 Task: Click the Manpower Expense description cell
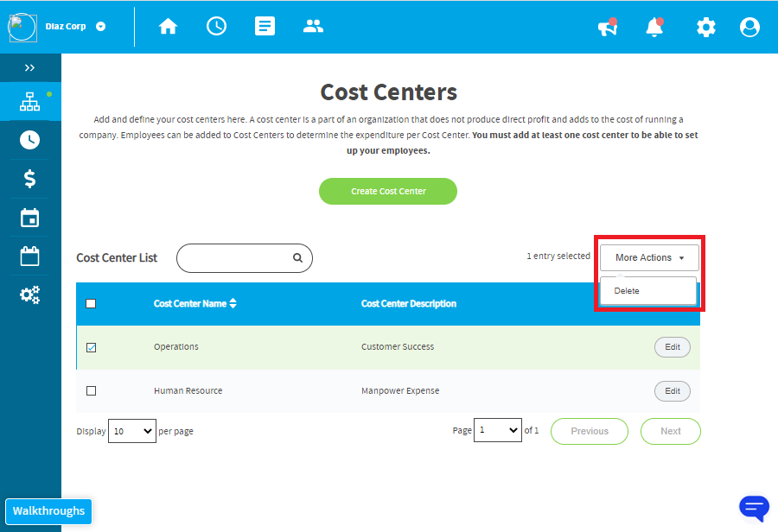[x=400, y=390]
